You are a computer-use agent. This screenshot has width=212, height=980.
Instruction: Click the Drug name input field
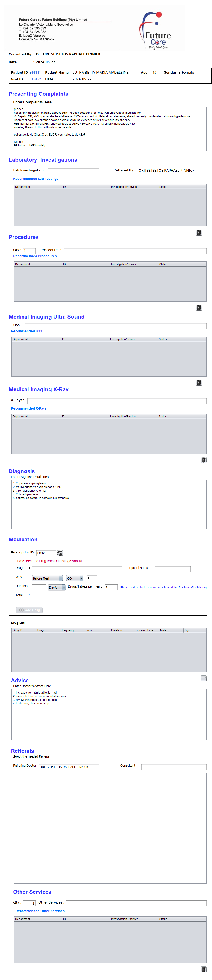point(77,569)
